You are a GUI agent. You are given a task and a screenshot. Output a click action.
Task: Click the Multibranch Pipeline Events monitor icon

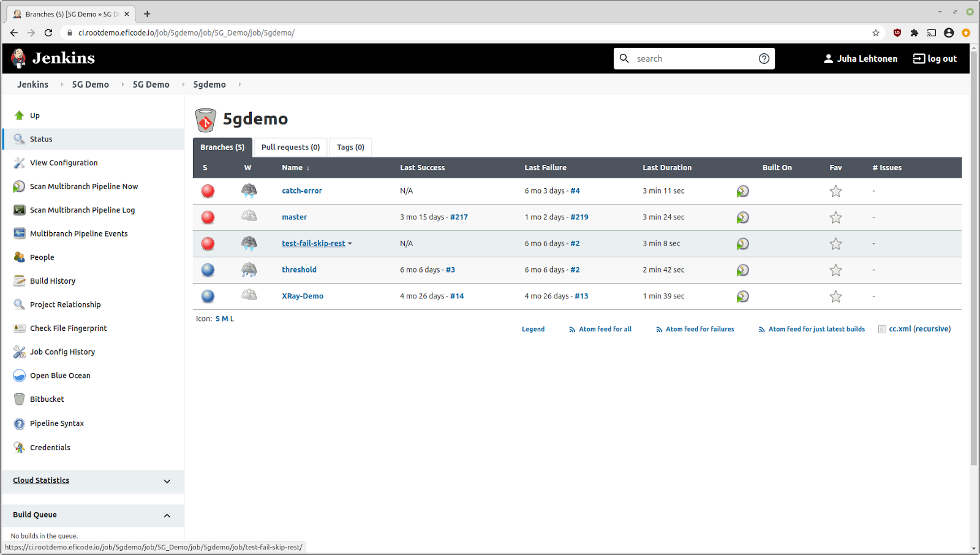[19, 233]
